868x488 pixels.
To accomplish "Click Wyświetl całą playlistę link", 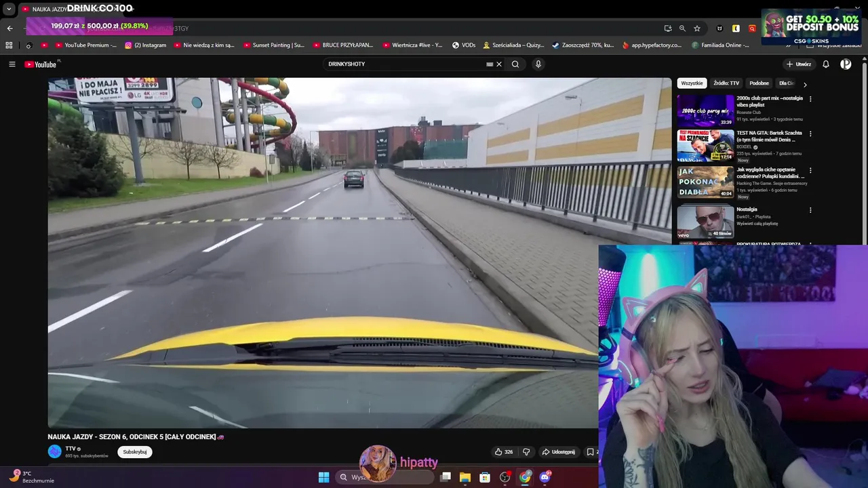I will (757, 224).
